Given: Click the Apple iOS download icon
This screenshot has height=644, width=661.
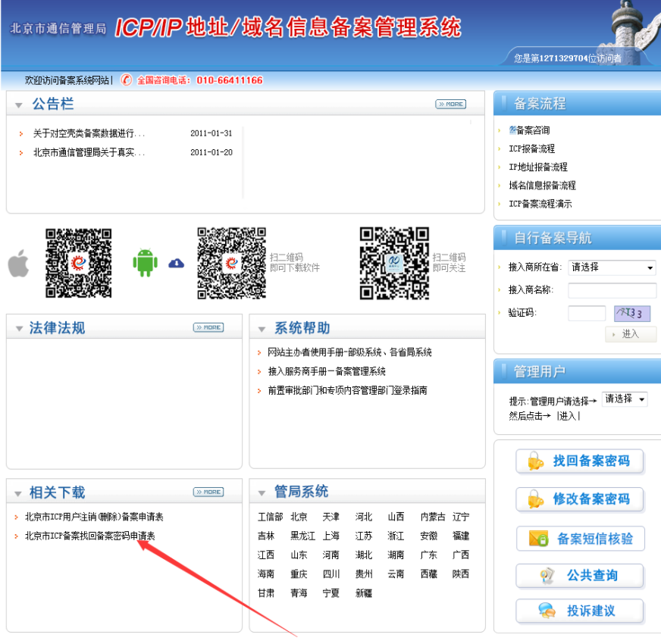Looking at the screenshot, I should pyautogui.click(x=18, y=264).
